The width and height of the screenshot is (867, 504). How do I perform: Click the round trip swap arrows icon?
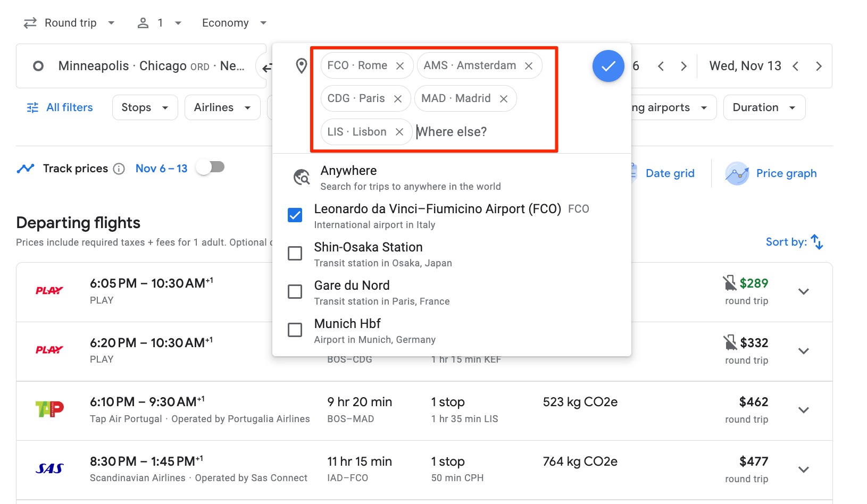coord(30,22)
